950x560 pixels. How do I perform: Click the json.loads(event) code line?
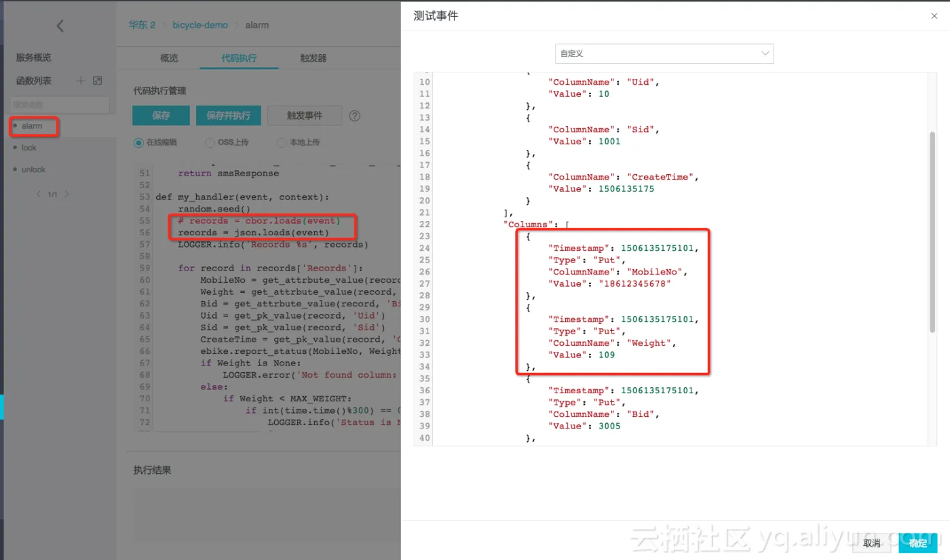coord(254,233)
